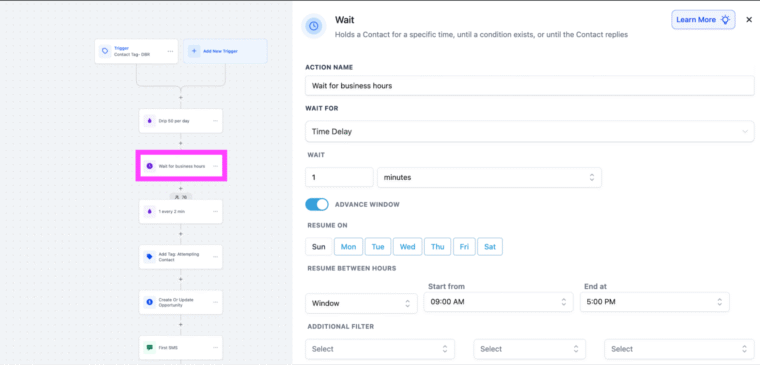Click the Trigger tag icon
Viewport: 760px width, 365px height.
pyautogui.click(x=105, y=51)
